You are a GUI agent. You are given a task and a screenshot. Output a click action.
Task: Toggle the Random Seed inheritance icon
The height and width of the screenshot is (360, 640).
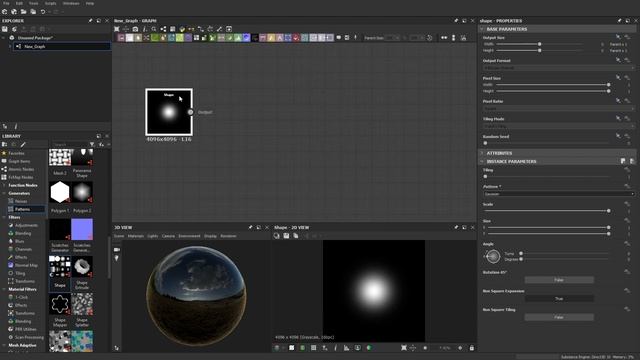coord(618,136)
